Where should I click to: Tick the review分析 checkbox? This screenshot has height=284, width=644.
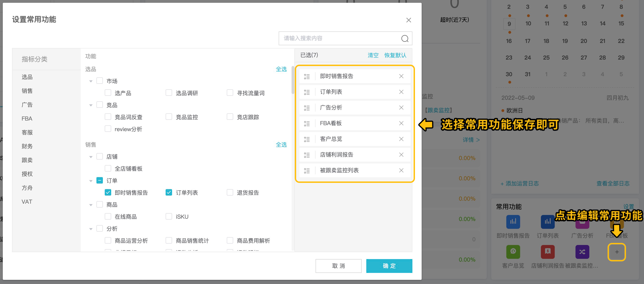coord(108,129)
